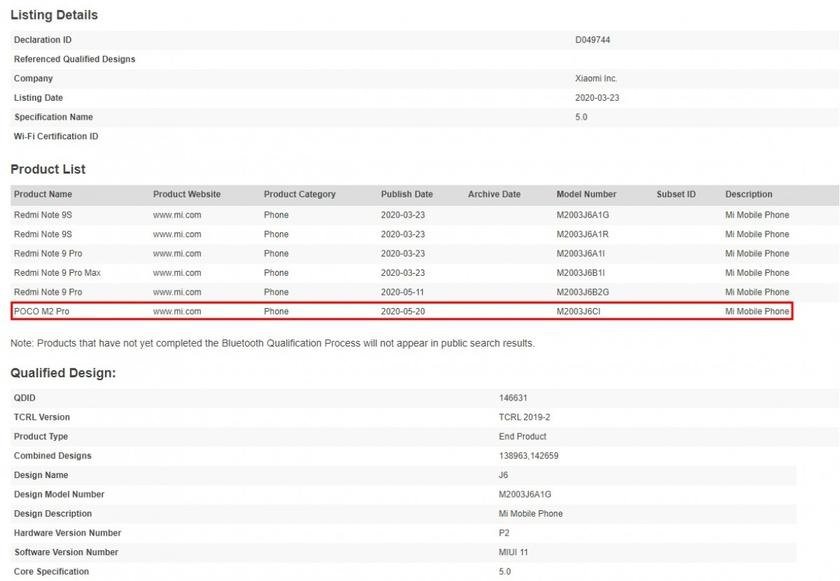Click model number M2003J6A1R

coord(582,234)
